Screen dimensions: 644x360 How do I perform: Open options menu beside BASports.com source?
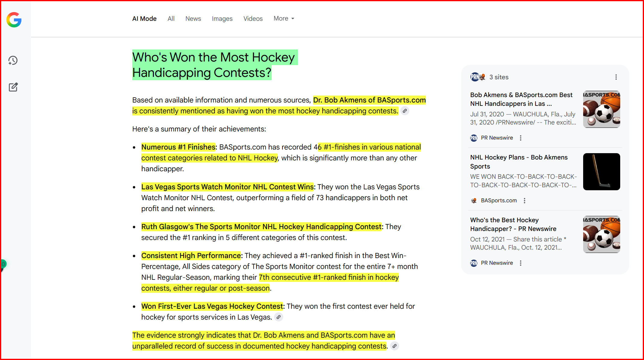point(524,201)
